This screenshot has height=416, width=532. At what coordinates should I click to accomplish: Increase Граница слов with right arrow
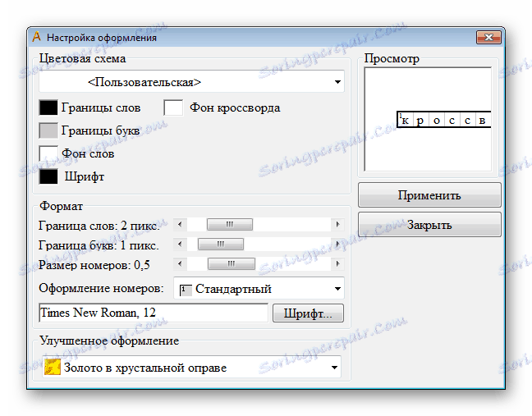[337, 225]
